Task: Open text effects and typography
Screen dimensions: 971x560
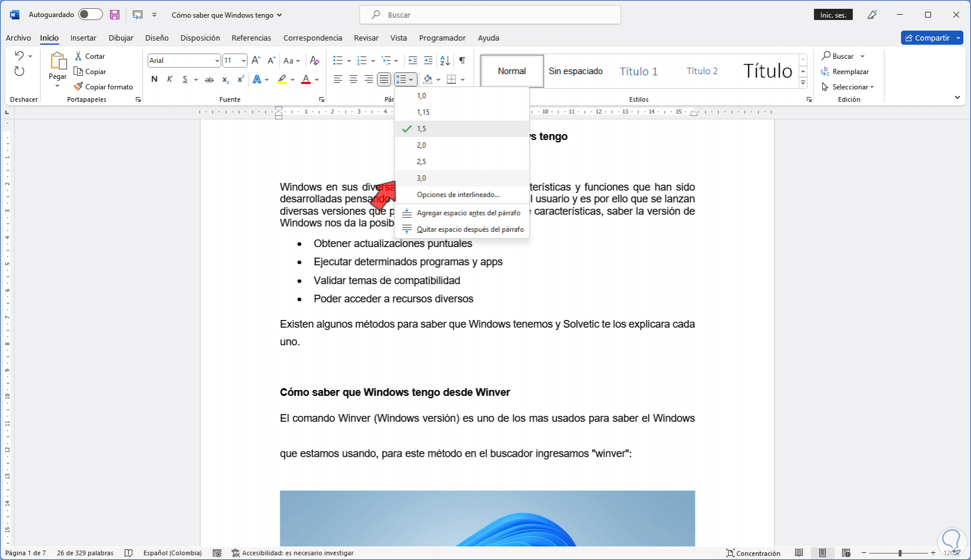Action: 257,79
